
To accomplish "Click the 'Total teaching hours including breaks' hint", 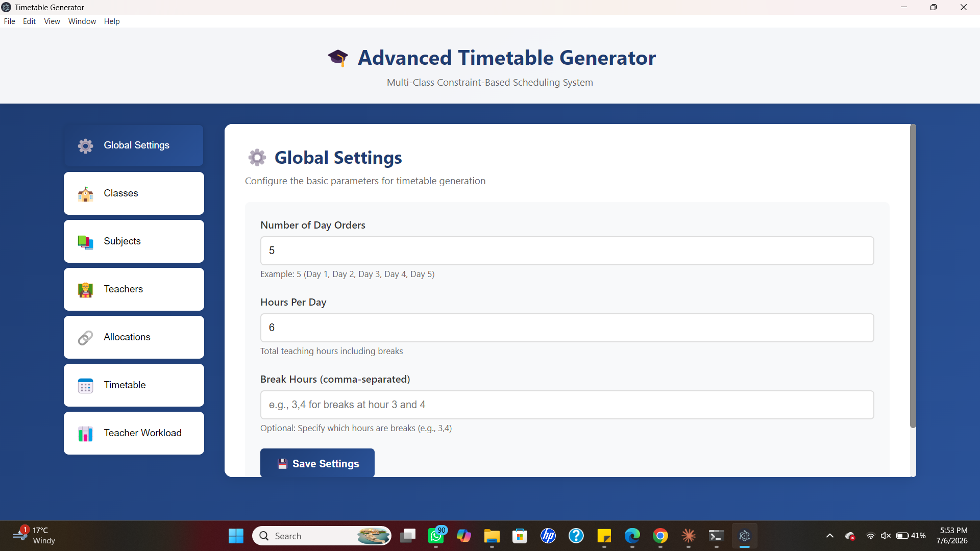I will (x=332, y=352).
